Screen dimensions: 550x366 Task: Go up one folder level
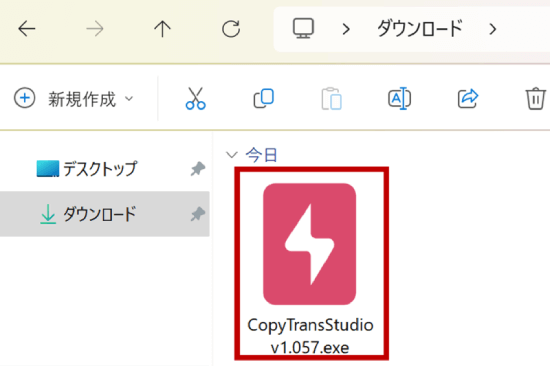(x=162, y=29)
